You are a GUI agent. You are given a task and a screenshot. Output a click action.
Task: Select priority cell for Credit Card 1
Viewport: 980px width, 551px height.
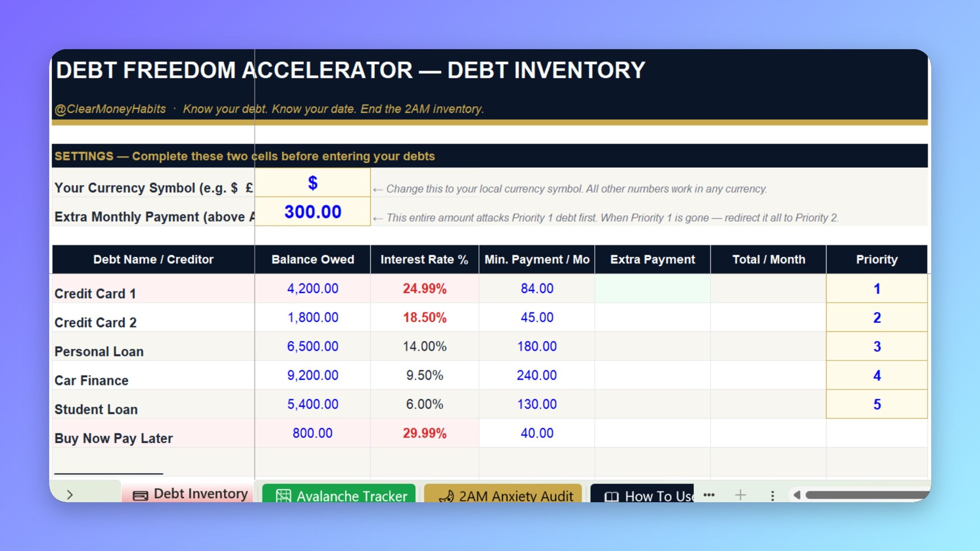click(x=877, y=289)
